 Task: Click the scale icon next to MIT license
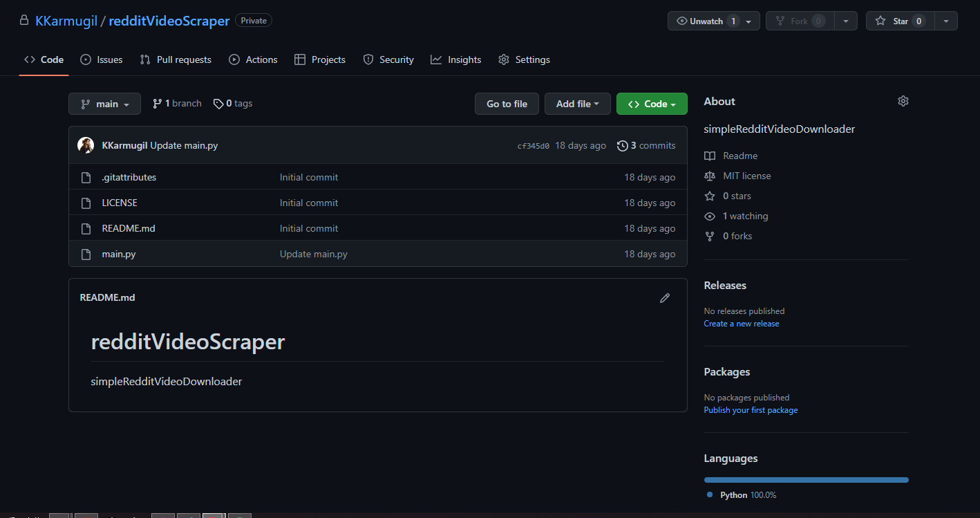tap(710, 176)
